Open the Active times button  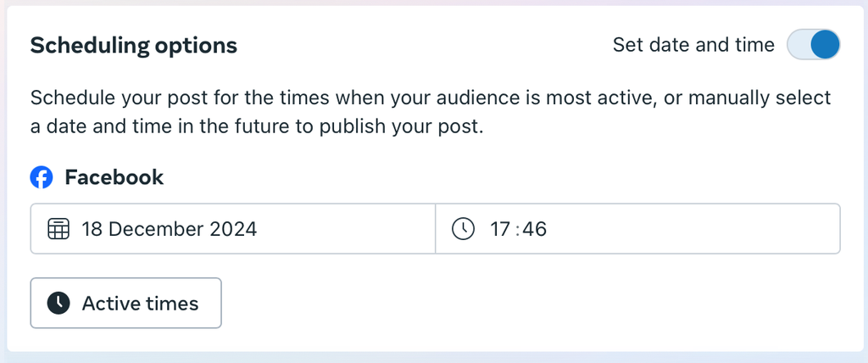[x=125, y=303]
